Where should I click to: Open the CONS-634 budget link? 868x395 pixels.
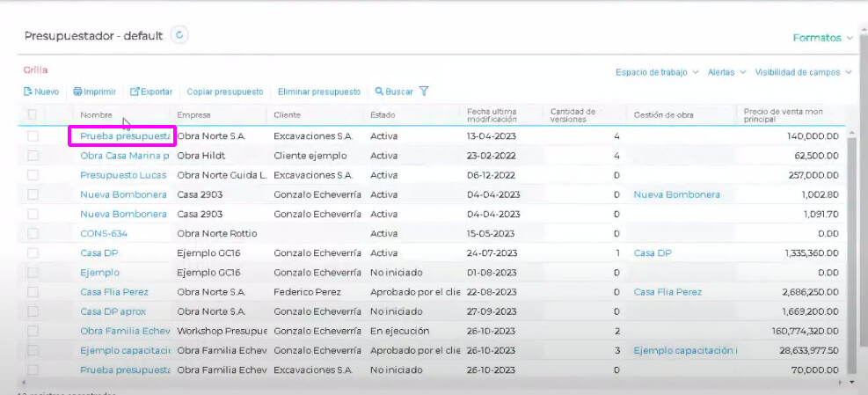pos(104,233)
